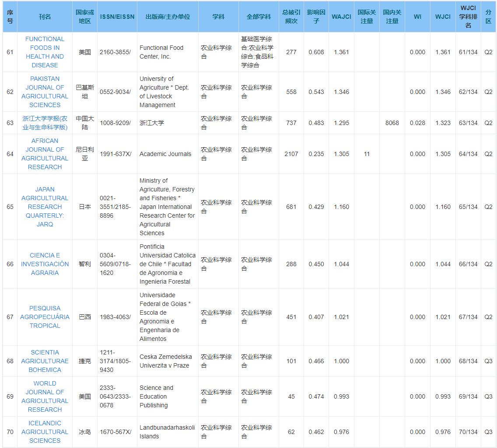Select ISSN 1670-567X/ cell
The height and width of the screenshot is (448, 497).
[x=117, y=432]
